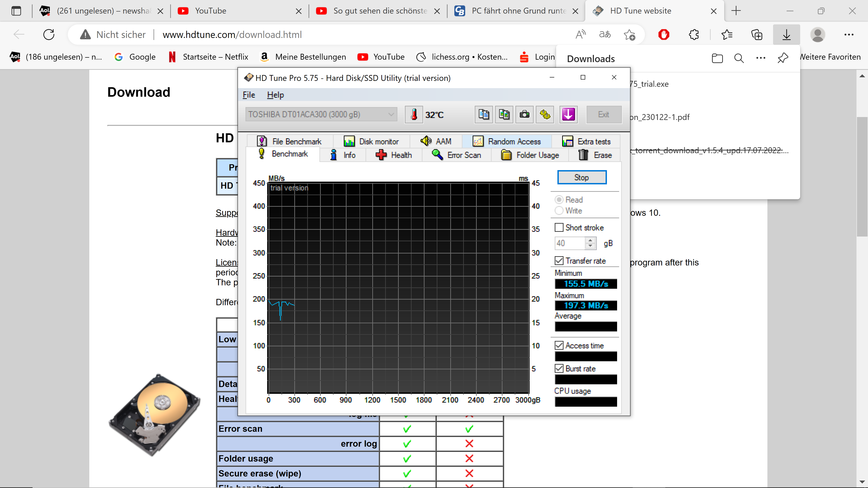Click the Exit button in HD Tune
This screenshot has height=488, width=868.
(604, 115)
